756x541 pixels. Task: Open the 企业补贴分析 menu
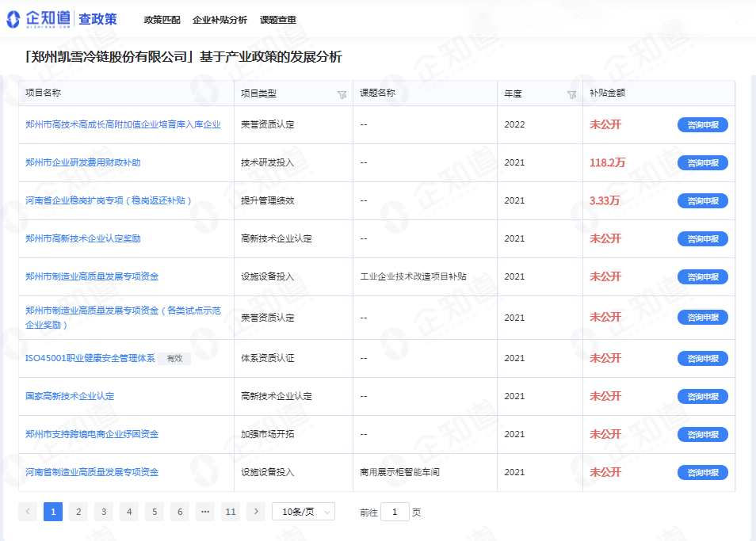pyautogui.click(x=220, y=20)
